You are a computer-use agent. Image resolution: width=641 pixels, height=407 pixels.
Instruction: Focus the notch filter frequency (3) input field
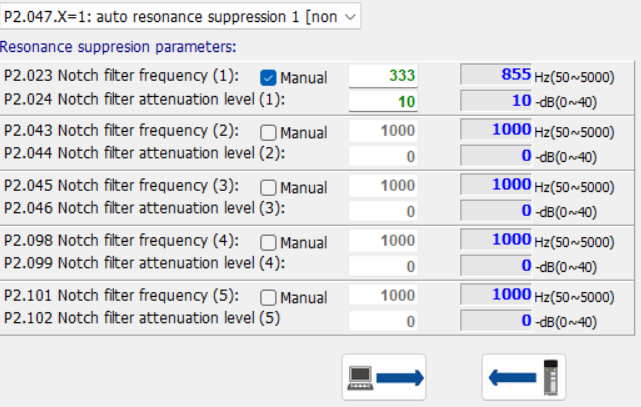(385, 186)
